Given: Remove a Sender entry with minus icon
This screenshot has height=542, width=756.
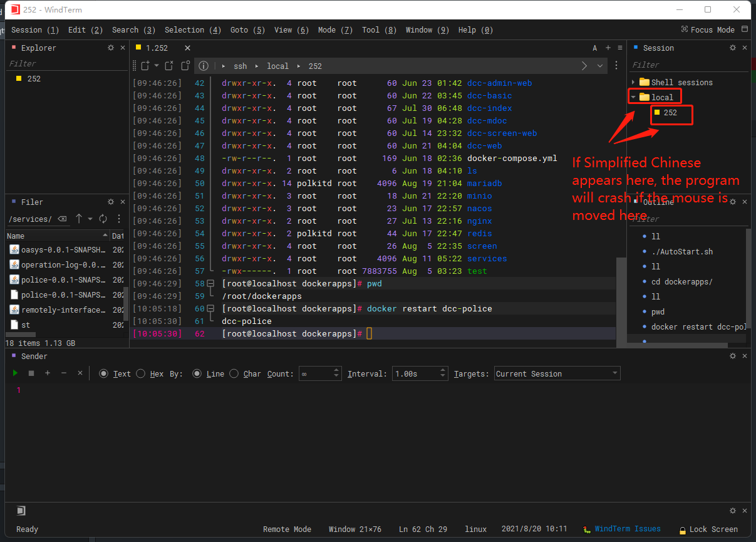Looking at the screenshot, I should (x=63, y=373).
